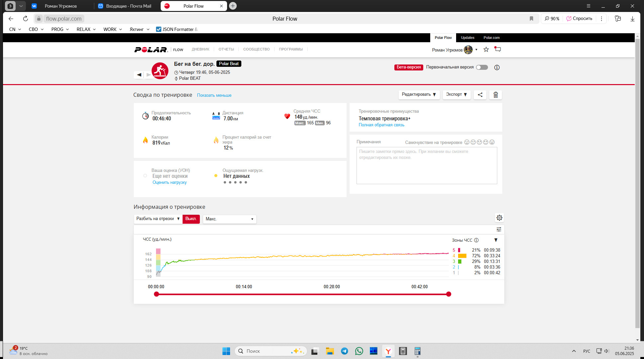Click the Windows taskbar search box
The height and width of the screenshot is (359, 644).
click(x=271, y=351)
